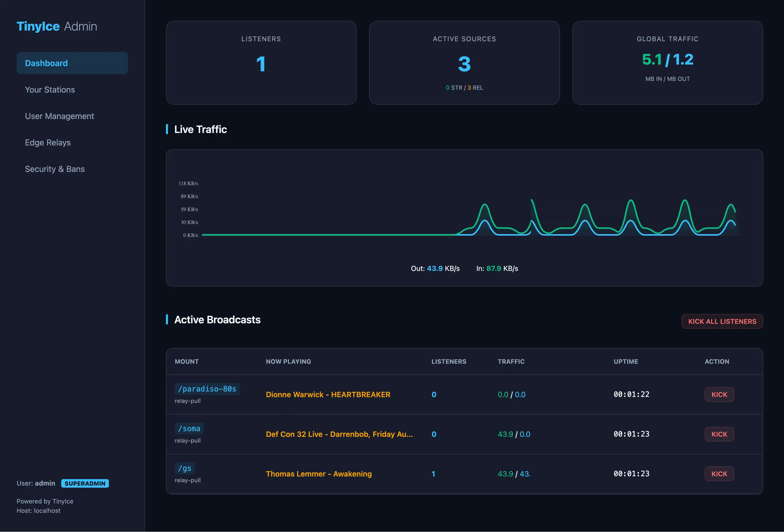Click the /soma mount tag
The height and width of the screenshot is (532, 784).
[189, 429]
